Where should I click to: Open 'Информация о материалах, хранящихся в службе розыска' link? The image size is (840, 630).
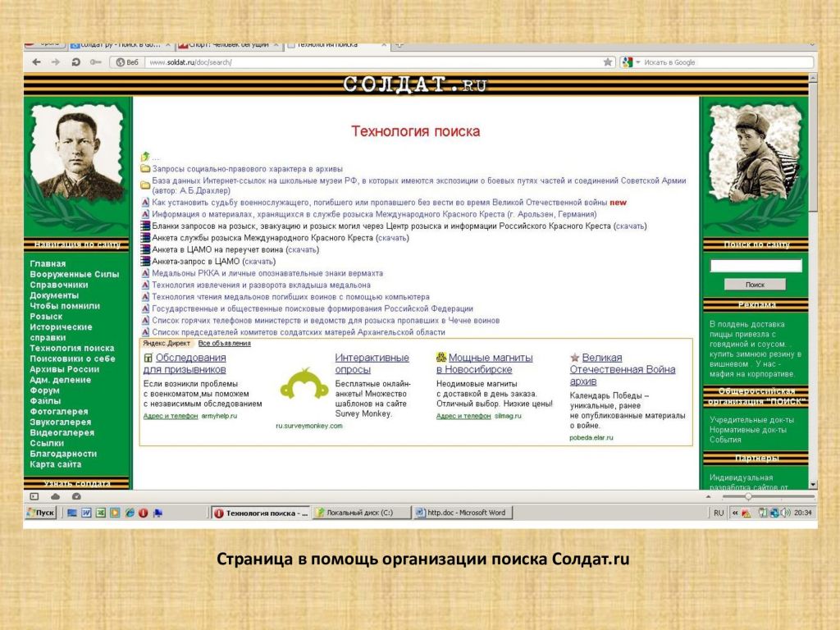(x=374, y=214)
